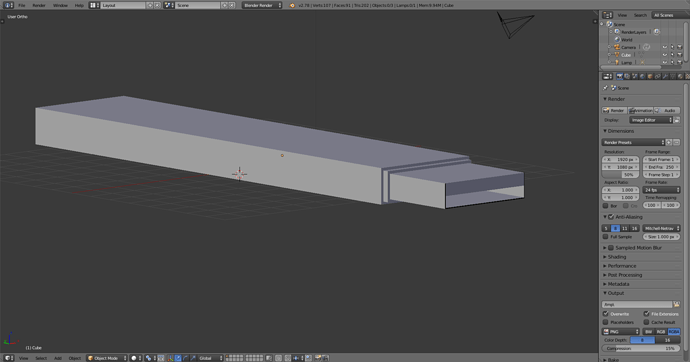Image resolution: width=690 pixels, height=362 pixels.
Task: Toggle the 3D manipulator widget
Action: click(170, 358)
